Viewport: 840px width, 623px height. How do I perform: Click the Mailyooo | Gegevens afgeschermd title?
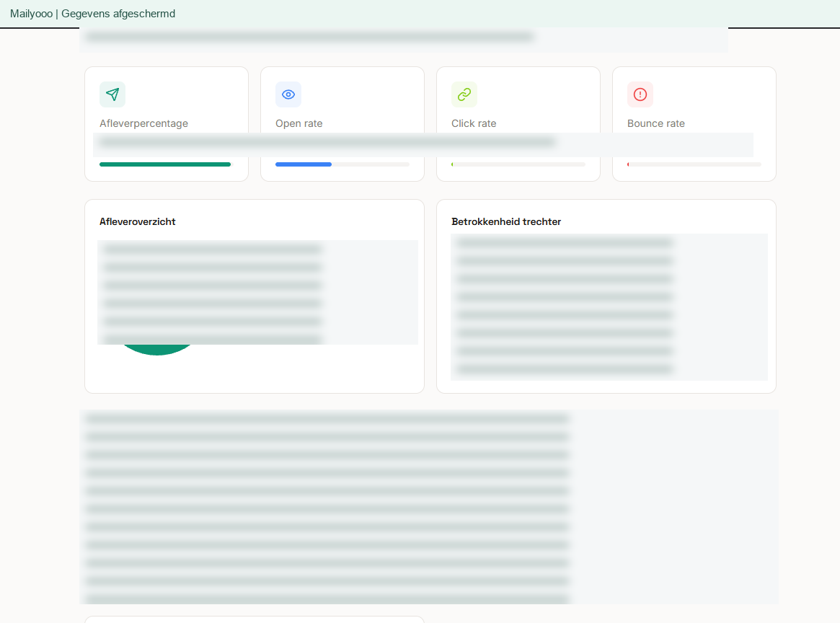93,14
